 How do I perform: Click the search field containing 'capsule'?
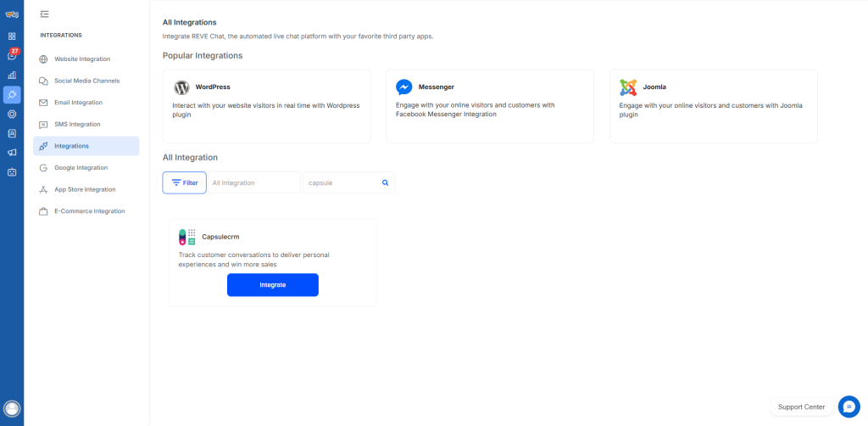pyautogui.click(x=341, y=182)
